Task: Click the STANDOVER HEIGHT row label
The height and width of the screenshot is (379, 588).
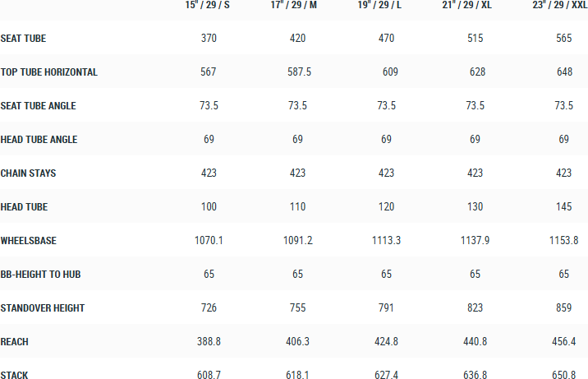Action: 43,308
